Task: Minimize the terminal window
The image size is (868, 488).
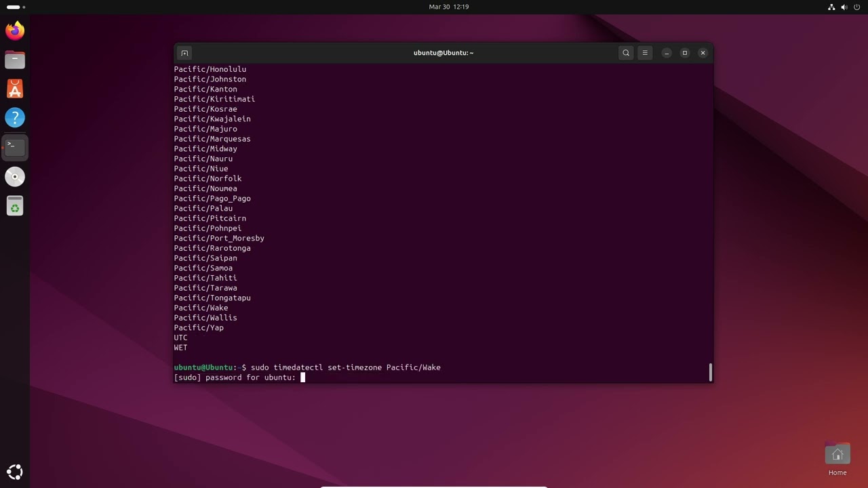Action: pyautogui.click(x=667, y=53)
